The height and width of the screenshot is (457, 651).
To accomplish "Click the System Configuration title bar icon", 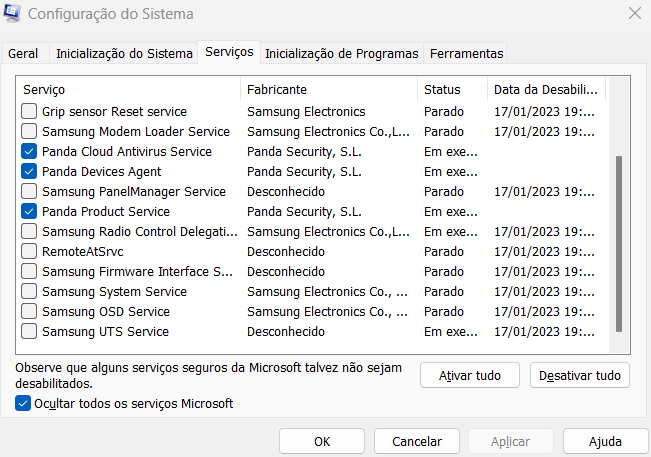I will (x=13, y=15).
